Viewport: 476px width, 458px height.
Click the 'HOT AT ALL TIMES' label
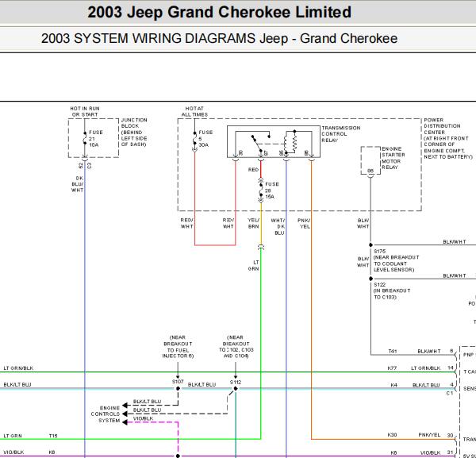(194, 111)
